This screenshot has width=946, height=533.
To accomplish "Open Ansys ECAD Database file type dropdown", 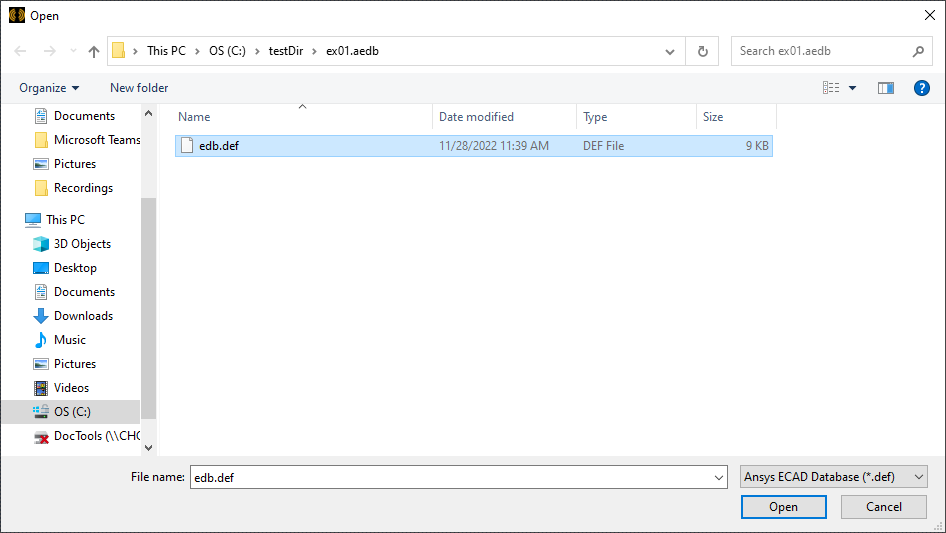I will tap(834, 477).
